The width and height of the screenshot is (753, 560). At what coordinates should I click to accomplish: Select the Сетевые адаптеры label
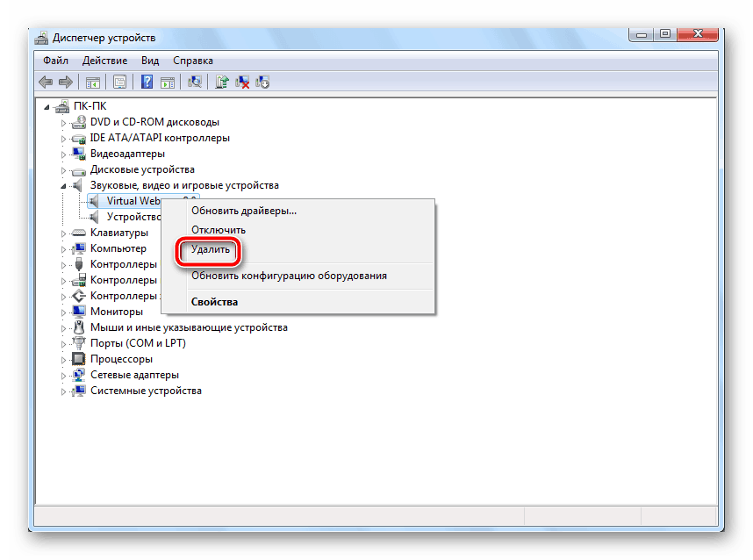point(134,375)
